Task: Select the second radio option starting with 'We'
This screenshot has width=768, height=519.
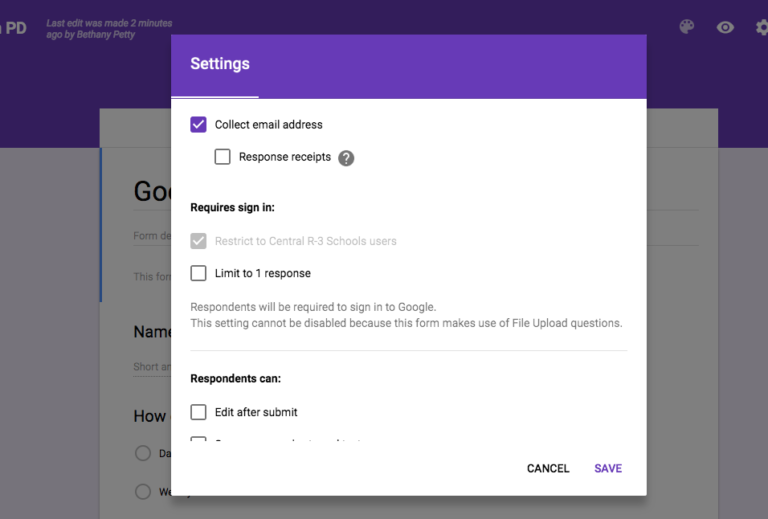Action: [x=143, y=491]
